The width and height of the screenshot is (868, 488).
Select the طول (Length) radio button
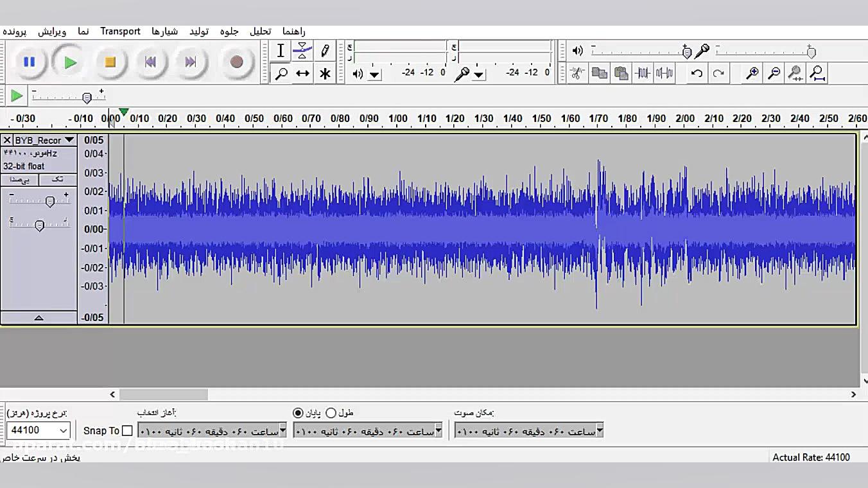pyautogui.click(x=331, y=413)
